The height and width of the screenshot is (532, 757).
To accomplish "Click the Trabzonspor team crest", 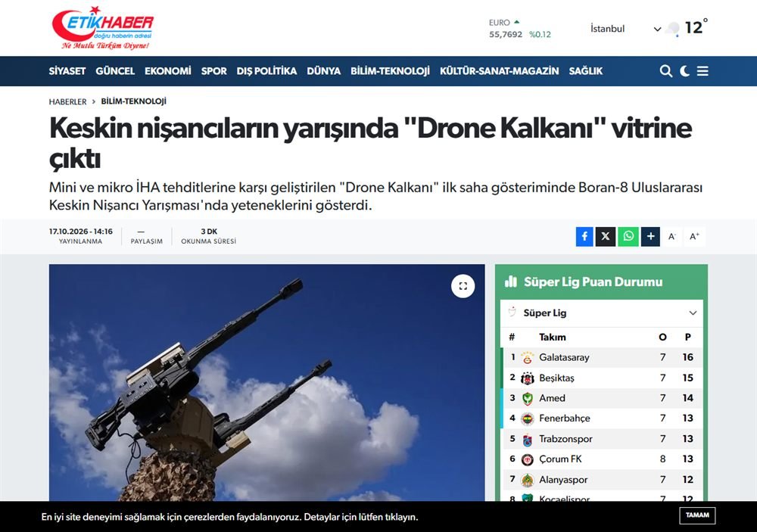I will (527, 440).
